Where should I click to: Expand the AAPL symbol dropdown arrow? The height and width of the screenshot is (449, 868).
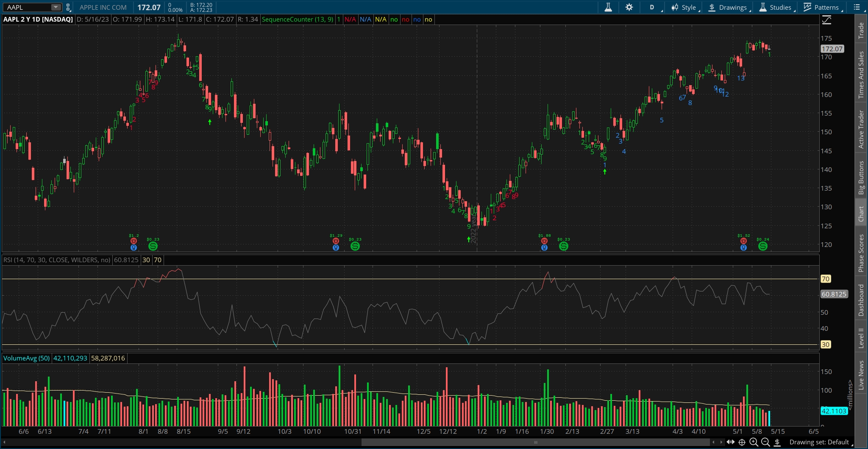[x=56, y=7]
